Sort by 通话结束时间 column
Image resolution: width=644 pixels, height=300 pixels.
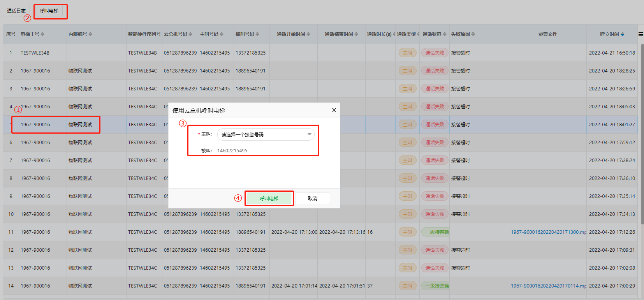point(356,34)
